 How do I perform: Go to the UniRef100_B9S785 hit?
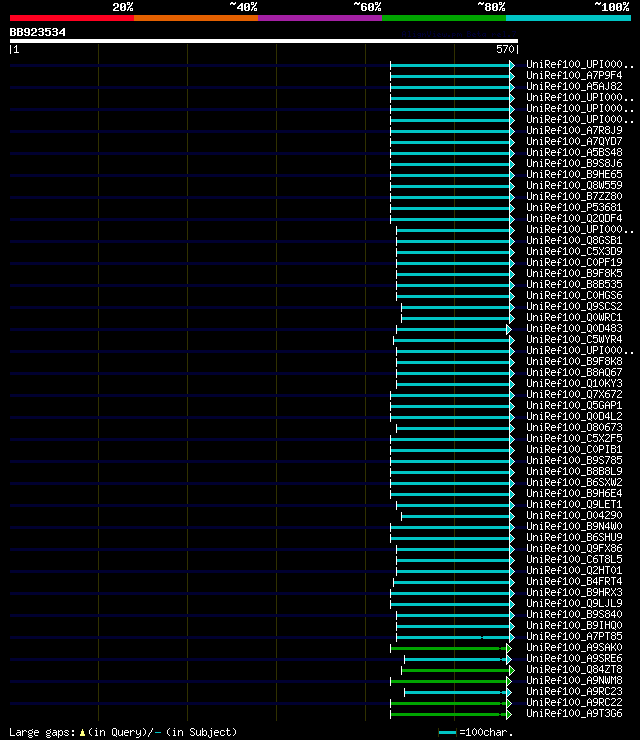[x=574, y=461]
